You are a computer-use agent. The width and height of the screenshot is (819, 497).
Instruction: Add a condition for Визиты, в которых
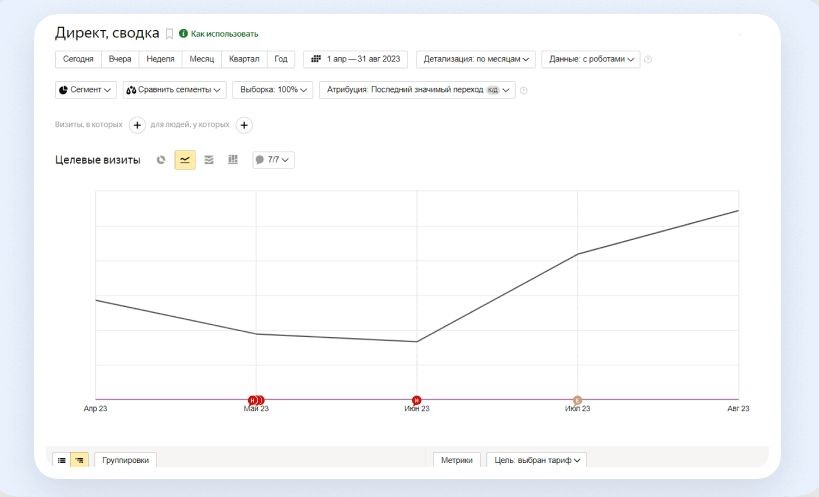click(137, 125)
